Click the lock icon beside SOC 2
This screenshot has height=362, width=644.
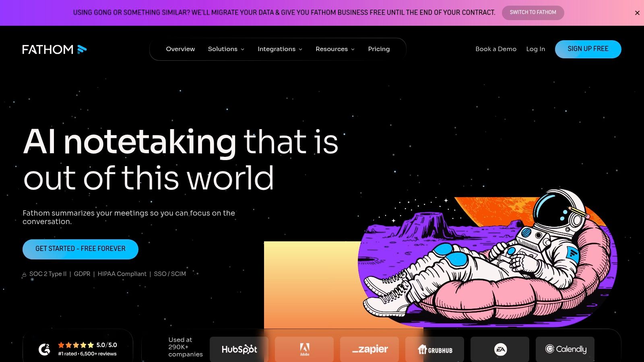[x=24, y=275]
